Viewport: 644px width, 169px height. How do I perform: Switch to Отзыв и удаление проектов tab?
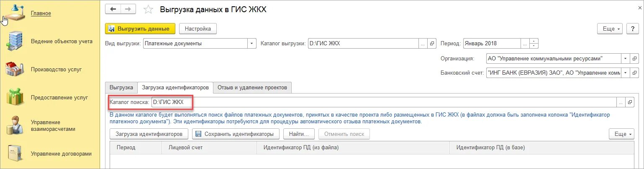(x=252, y=88)
